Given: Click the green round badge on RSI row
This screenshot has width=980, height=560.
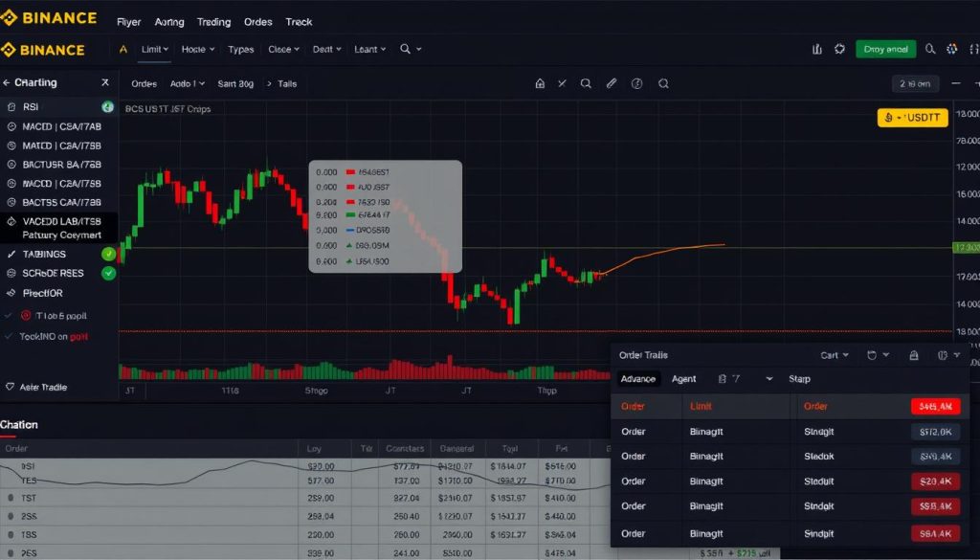Looking at the screenshot, I should [107, 107].
